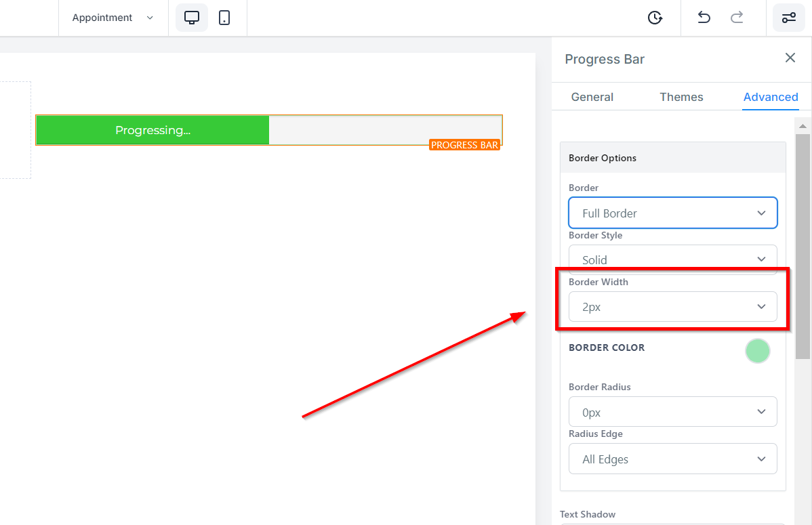Click the sidebar scroll up arrow

pos(803,126)
